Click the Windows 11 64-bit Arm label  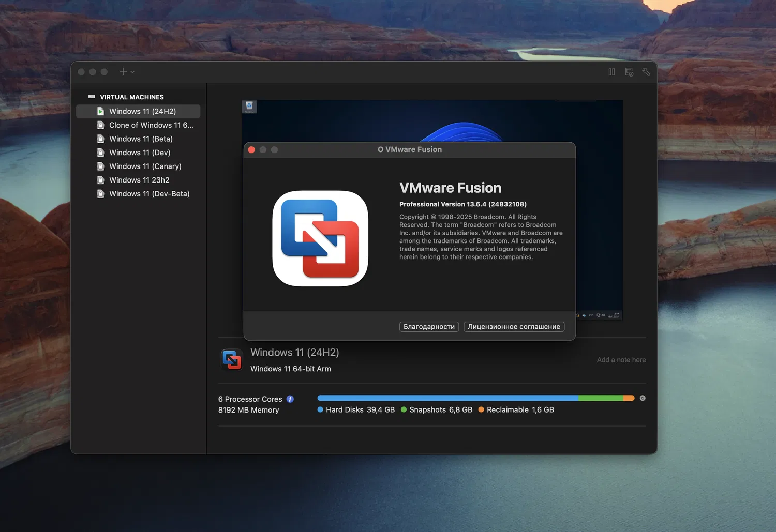click(x=291, y=369)
